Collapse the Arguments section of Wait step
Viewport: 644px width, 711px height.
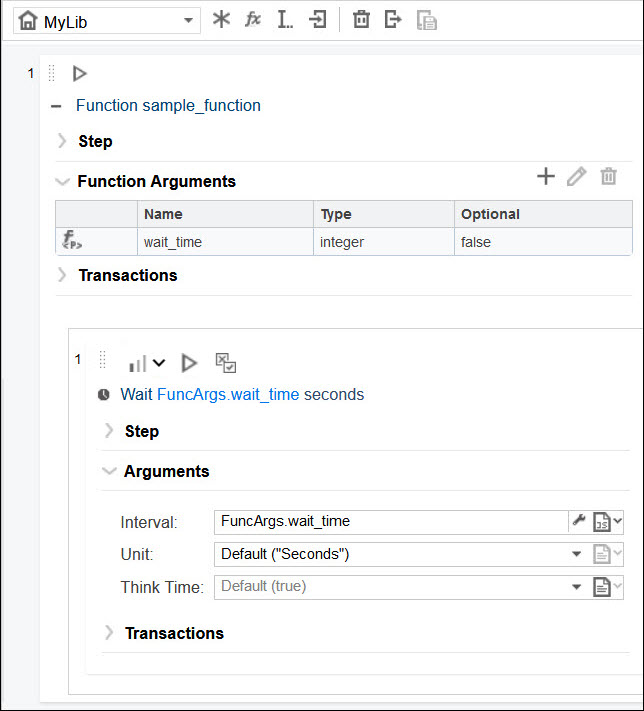click(x=109, y=471)
